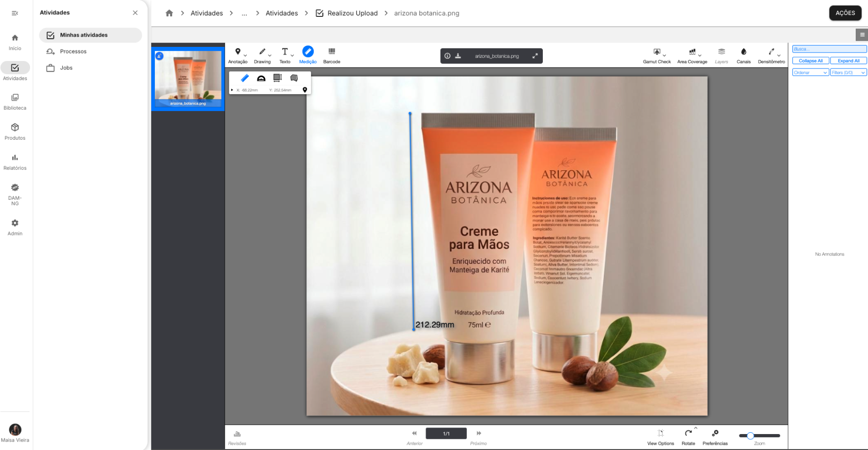Open the Filters (0/0) dropdown
This screenshot has width=868, height=450.
pos(848,73)
